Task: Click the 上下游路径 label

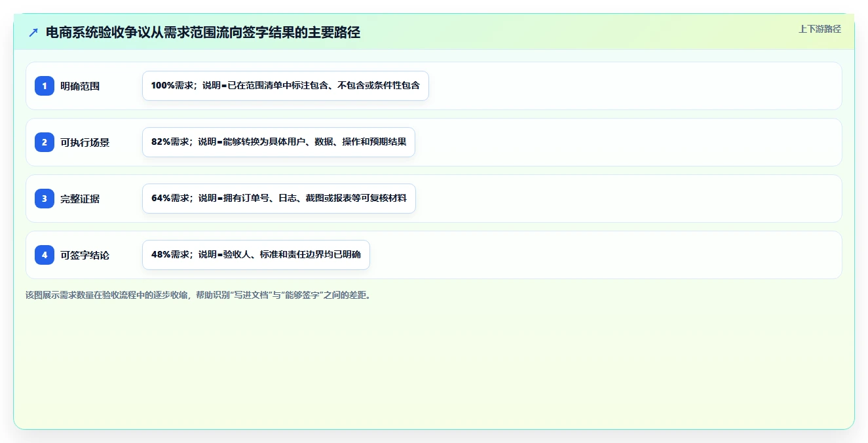Action: tap(820, 29)
